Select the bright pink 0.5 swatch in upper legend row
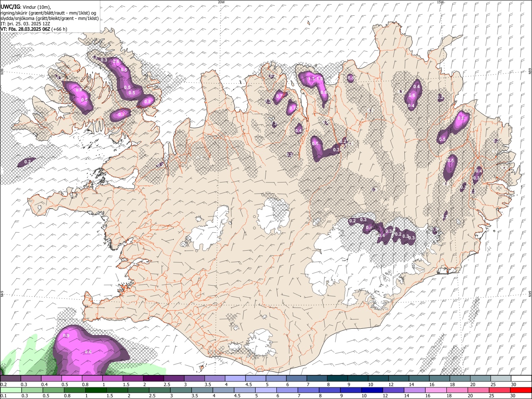This screenshot has height=399, width=532. [71, 379]
